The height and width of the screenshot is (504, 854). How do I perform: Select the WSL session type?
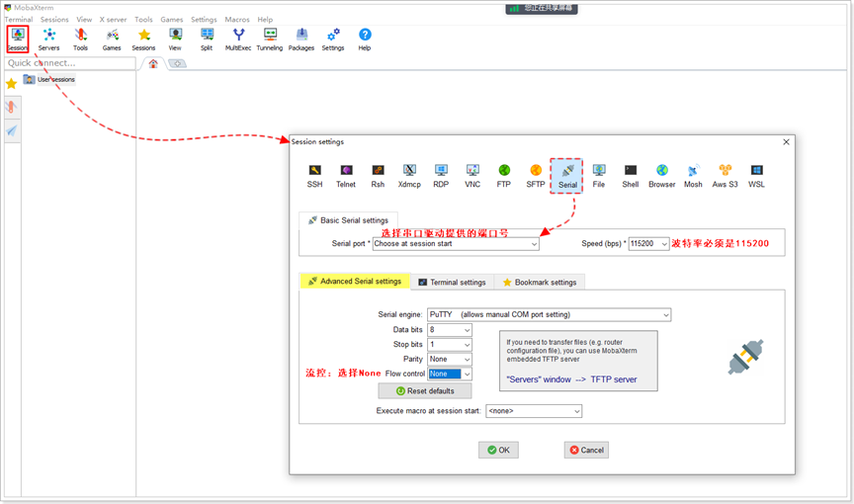pyautogui.click(x=756, y=176)
